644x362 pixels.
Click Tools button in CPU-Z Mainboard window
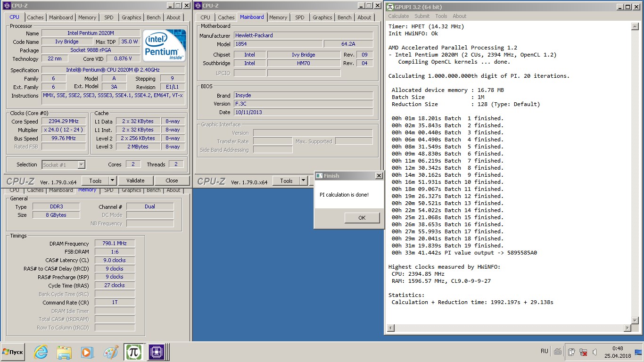286,181
